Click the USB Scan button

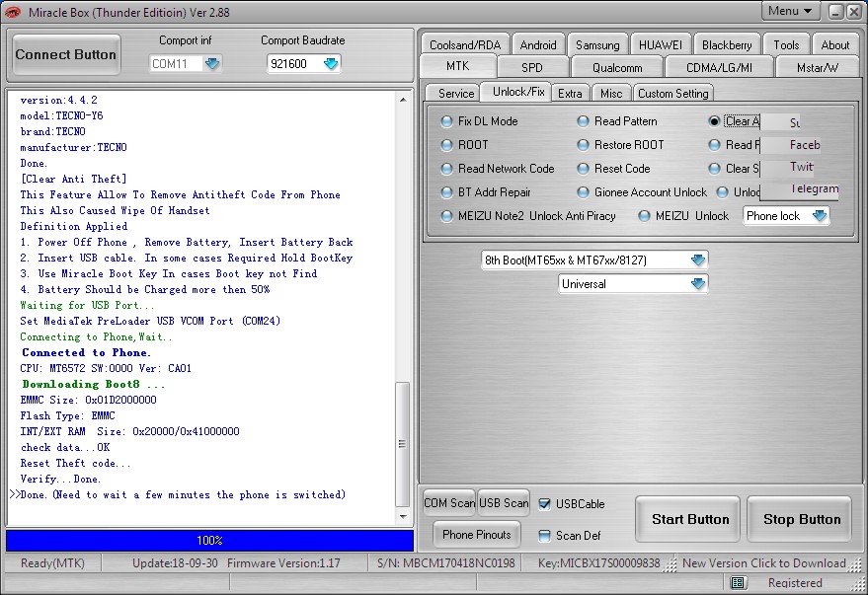click(504, 503)
